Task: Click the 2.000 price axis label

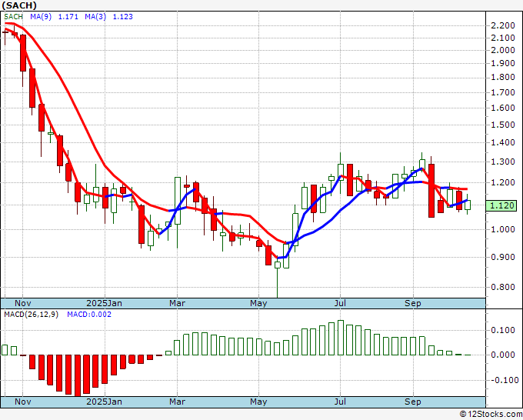Action: [503, 50]
